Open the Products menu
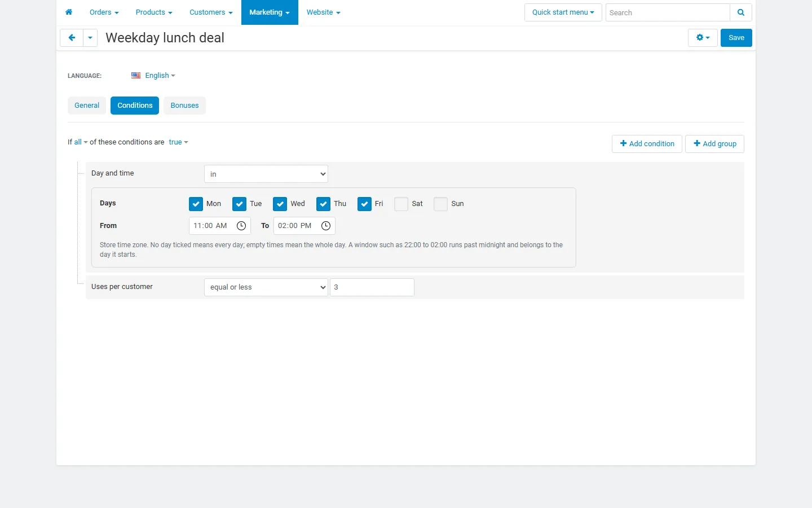The image size is (812, 508). (x=154, y=12)
